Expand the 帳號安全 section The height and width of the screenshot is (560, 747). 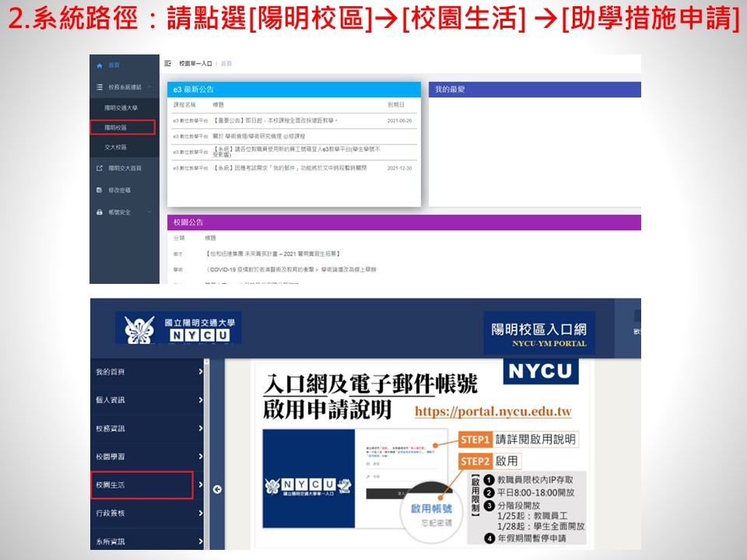(149, 212)
